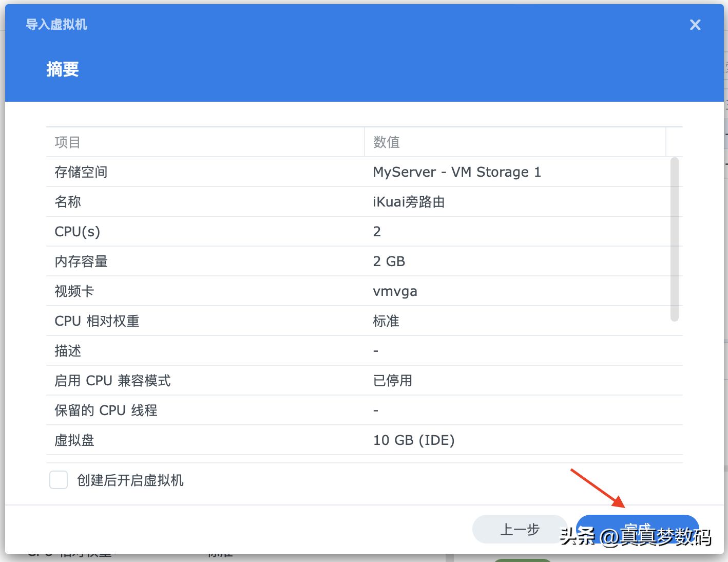
Task: Click the 10 GB (IDE) value
Action: coord(414,440)
